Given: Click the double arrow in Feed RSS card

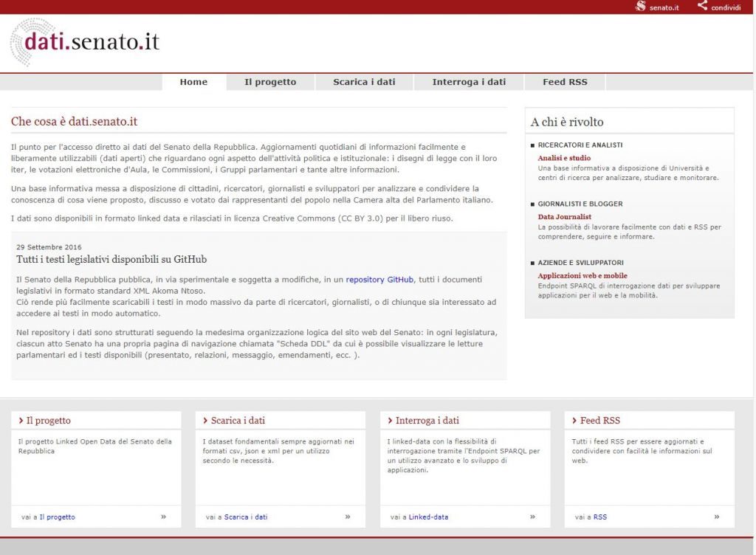Looking at the screenshot, I should coord(716,517).
